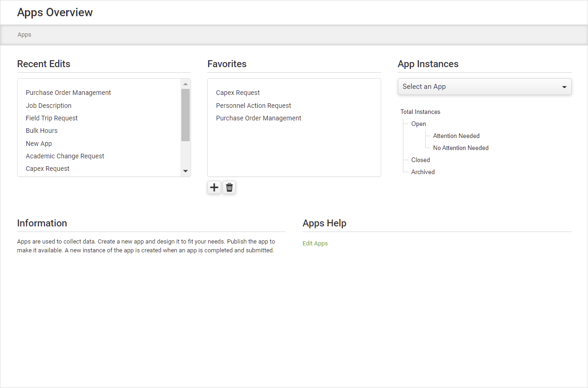Screen dimensions: 588x388
Task: Select Field Trip Request in Recent Edits
Action: tap(52, 118)
